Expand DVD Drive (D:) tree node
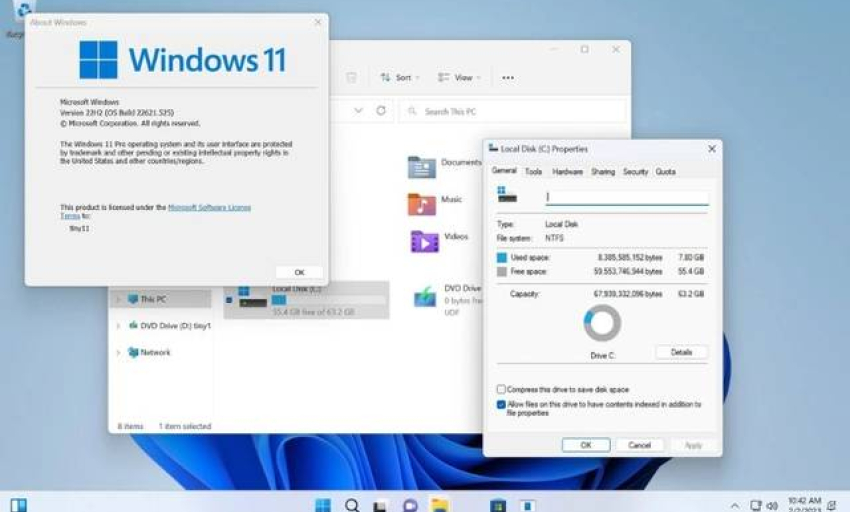The height and width of the screenshot is (512, 850). pyautogui.click(x=118, y=326)
